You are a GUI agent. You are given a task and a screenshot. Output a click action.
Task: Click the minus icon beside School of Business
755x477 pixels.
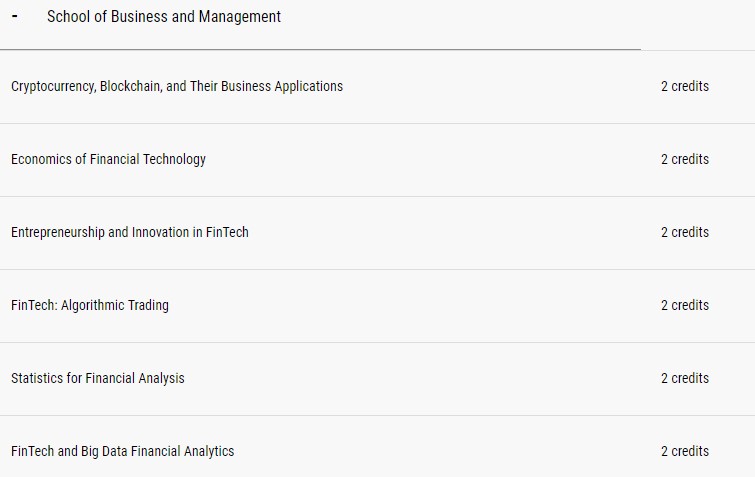pos(15,17)
